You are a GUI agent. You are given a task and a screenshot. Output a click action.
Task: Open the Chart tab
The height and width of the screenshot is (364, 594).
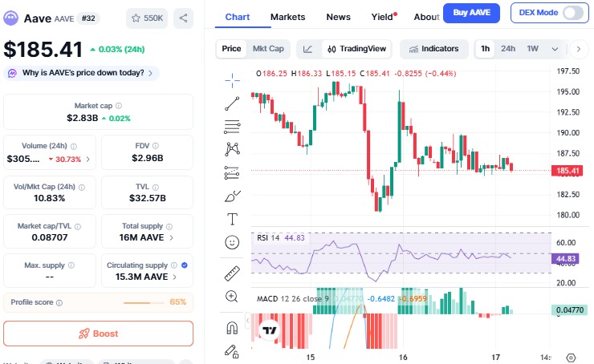tap(238, 17)
